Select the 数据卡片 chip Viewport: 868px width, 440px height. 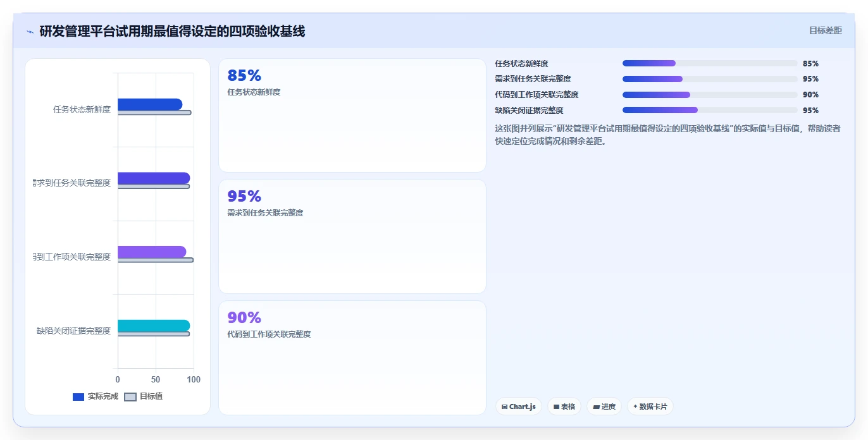click(650, 406)
